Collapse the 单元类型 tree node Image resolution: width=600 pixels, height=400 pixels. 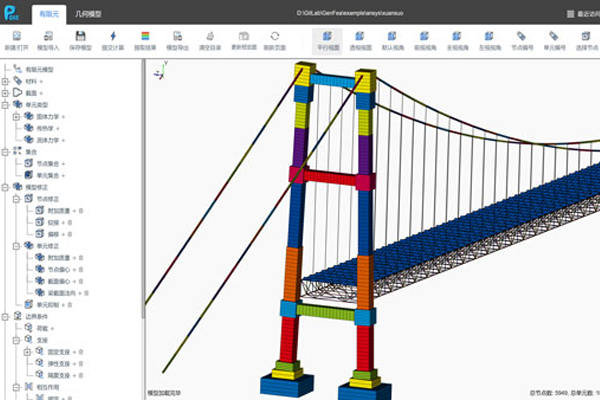pos(7,104)
